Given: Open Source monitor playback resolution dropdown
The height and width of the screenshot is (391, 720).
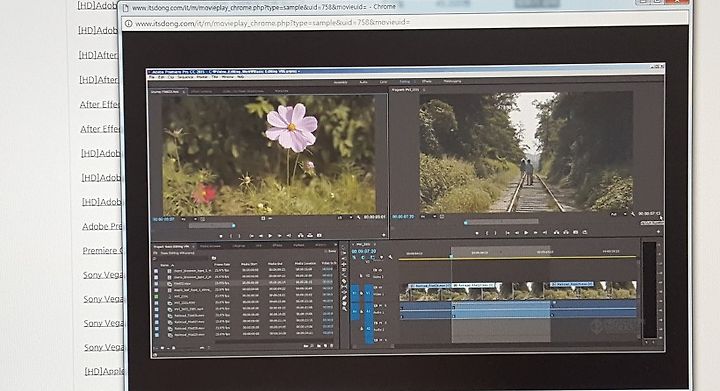Looking at the screenshot, I should 345,218.
